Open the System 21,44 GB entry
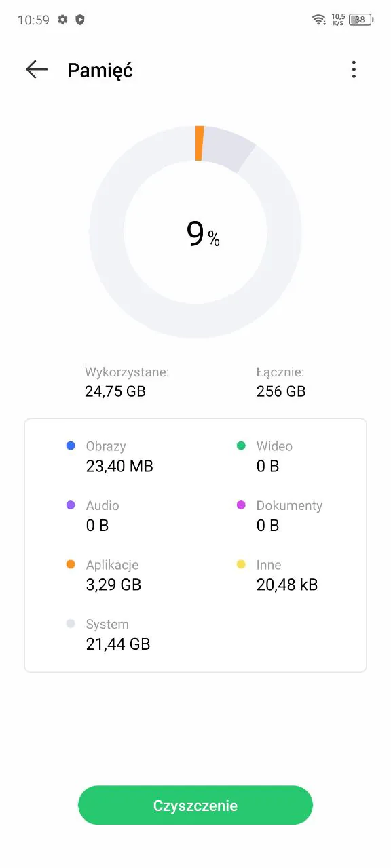 point(109,634)
